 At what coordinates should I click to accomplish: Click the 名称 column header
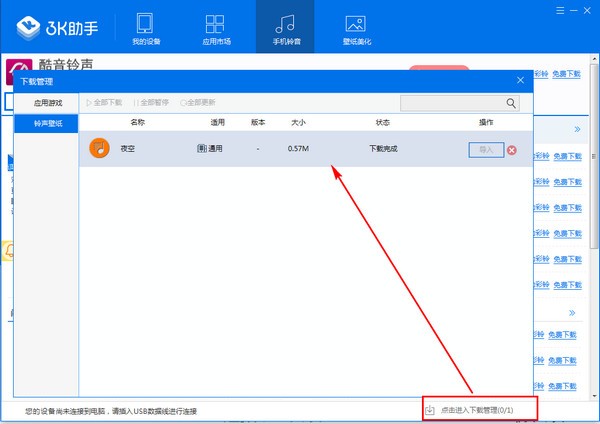[137, 122]
